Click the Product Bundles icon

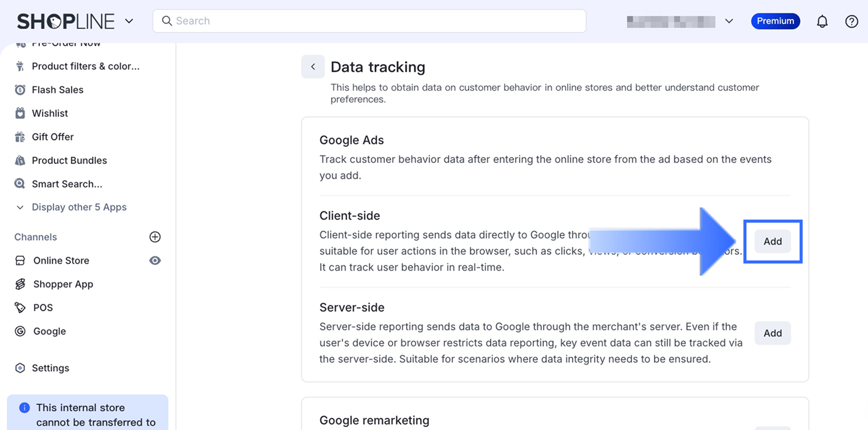pyautogui.click(x=20, y=160)
